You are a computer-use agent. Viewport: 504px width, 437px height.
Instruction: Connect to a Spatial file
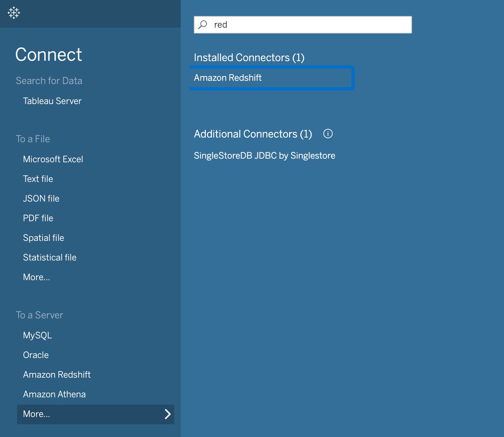44,238
